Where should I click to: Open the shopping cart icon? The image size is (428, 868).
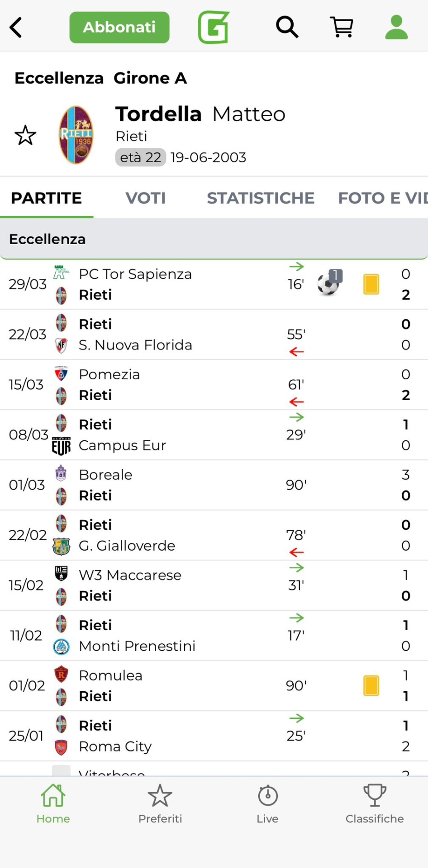click(x=342, y=28)
